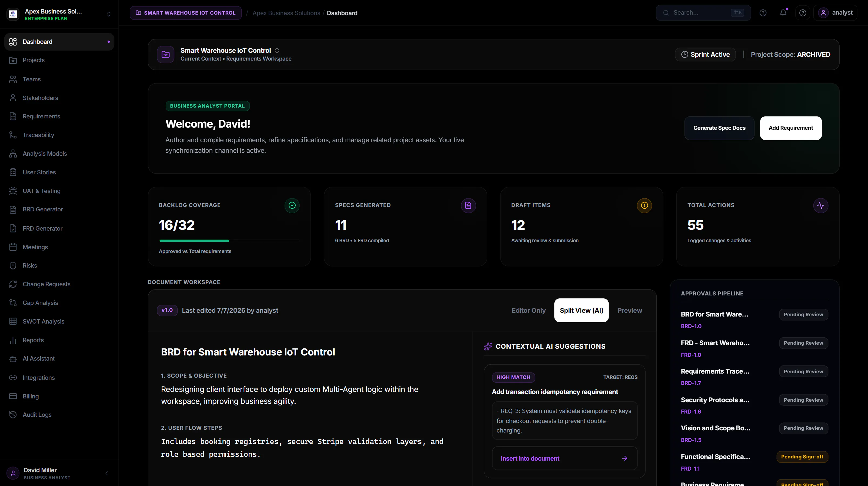
Task: Click the Smart Warehouse project folder icon
Action: coord(165,54)
